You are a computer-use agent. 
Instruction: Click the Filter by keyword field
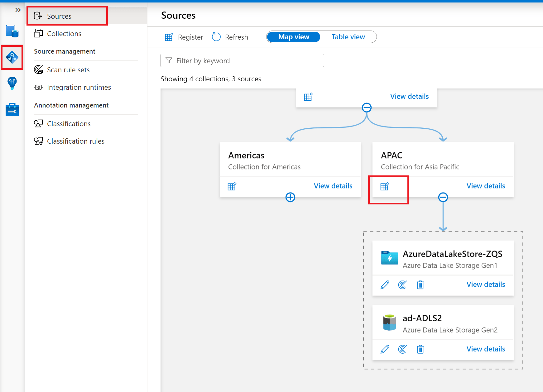tap(242, 60)
